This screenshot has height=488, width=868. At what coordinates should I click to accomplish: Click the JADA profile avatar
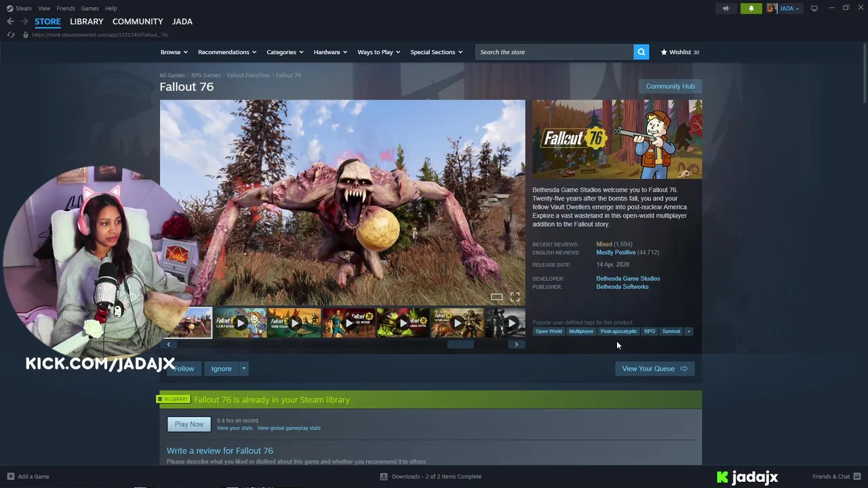[x=771, y=8]
